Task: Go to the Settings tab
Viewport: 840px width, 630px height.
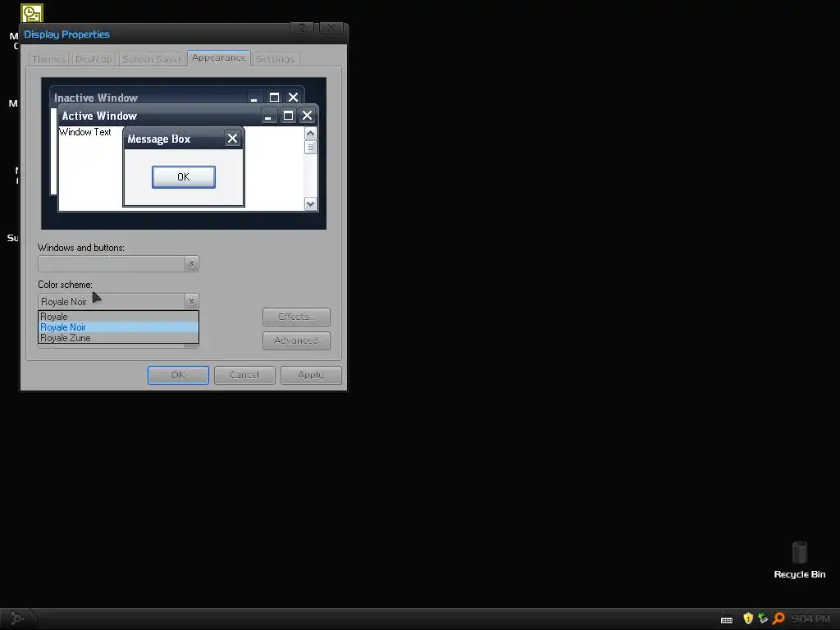Action: (x=275, y=59)
